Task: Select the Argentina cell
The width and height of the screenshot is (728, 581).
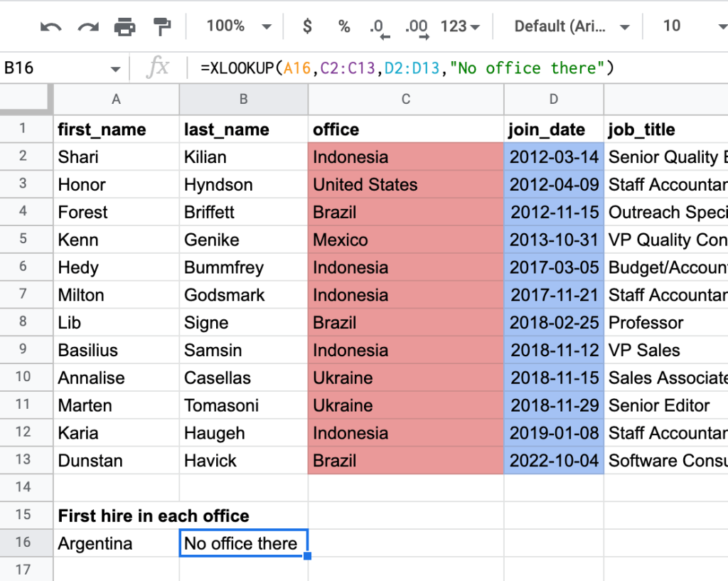Action: 116,543
